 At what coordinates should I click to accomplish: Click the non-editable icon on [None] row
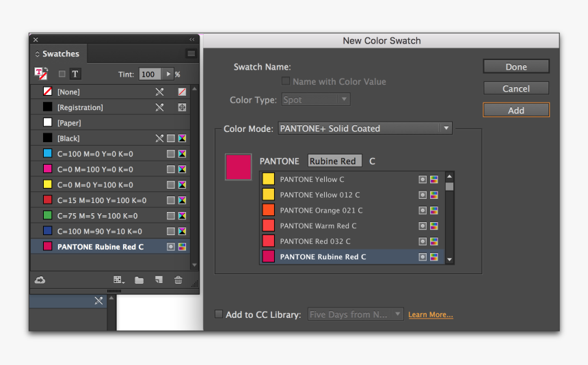(159, 92)
